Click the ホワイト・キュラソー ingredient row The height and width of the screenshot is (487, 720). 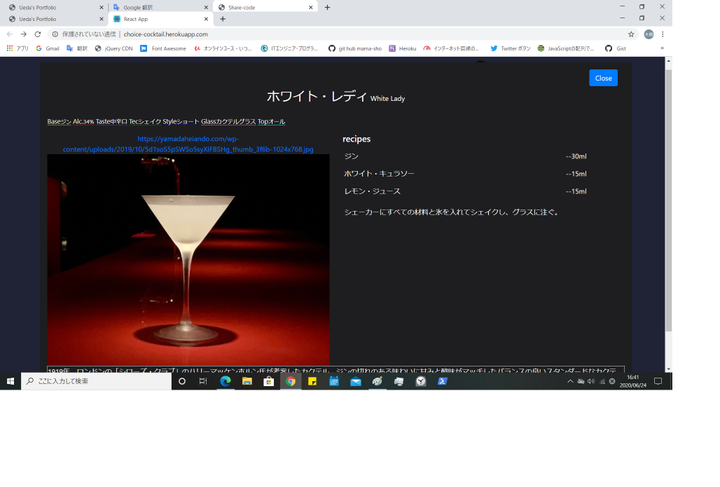(465, 174)
